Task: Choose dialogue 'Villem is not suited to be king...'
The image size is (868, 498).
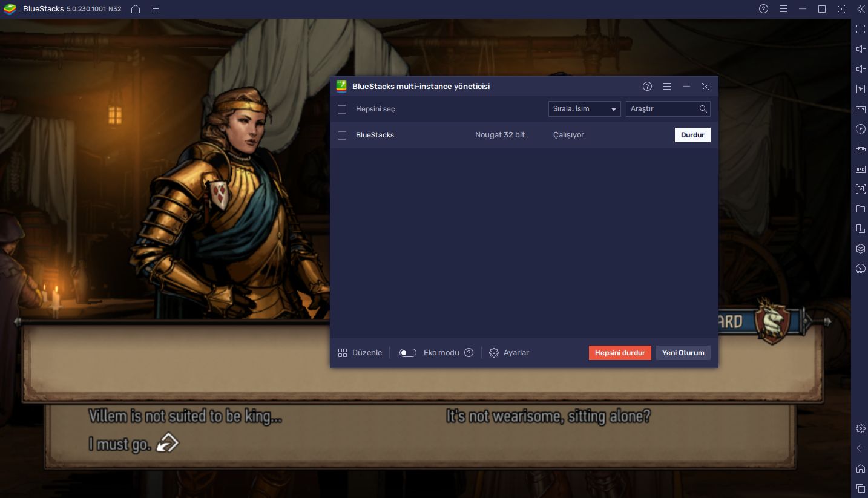Action: [x=185, y=416]
